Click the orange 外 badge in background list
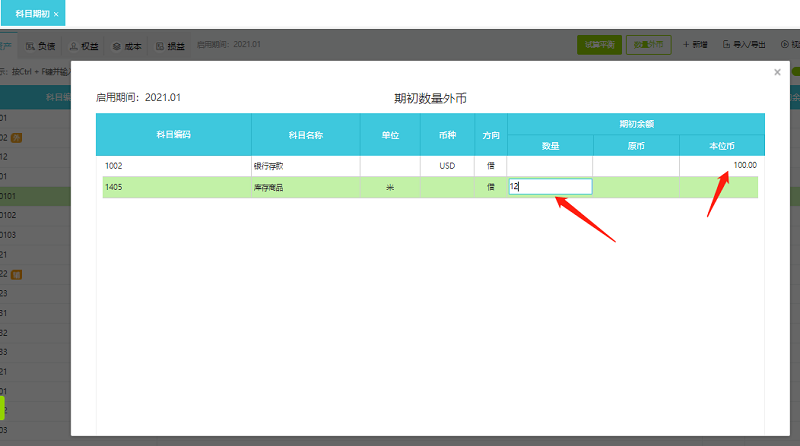The height and width of the screenshot is (446, 800). tap(16, 137)
